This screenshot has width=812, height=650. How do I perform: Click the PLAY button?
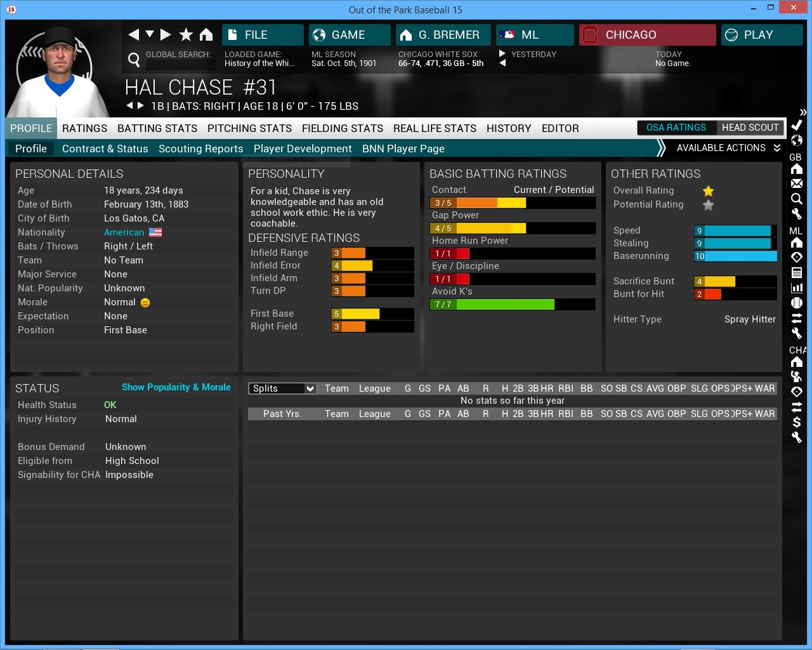pyautogui.click(x=761, y=35)
